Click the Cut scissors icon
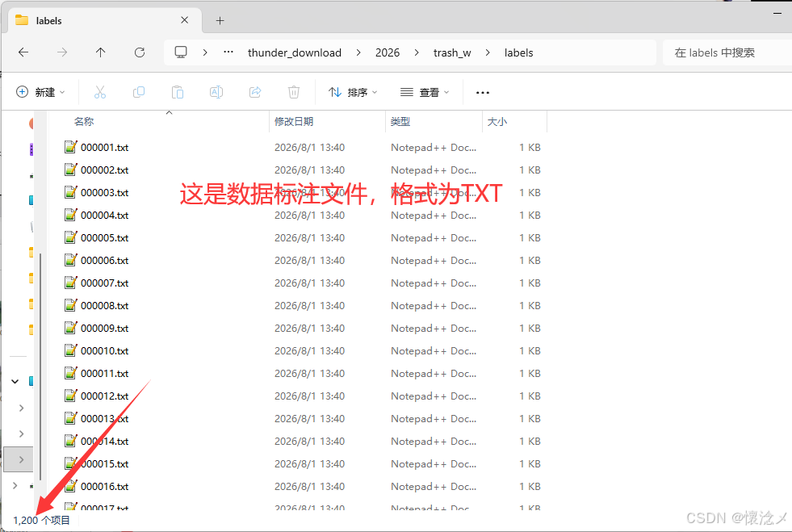Viewport: 792px width, 532px height. coord(100,92)
